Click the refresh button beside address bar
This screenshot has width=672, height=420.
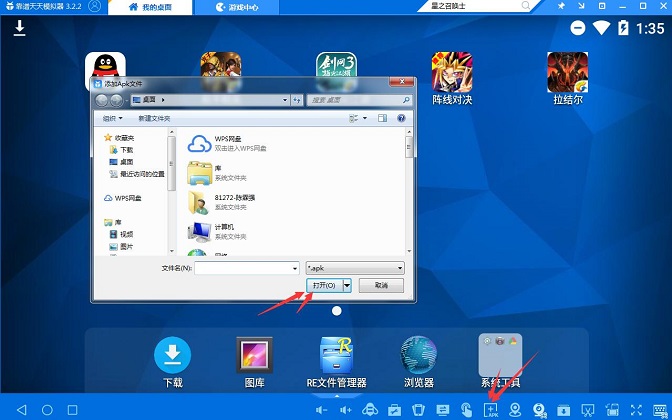[x=297, y=100]
